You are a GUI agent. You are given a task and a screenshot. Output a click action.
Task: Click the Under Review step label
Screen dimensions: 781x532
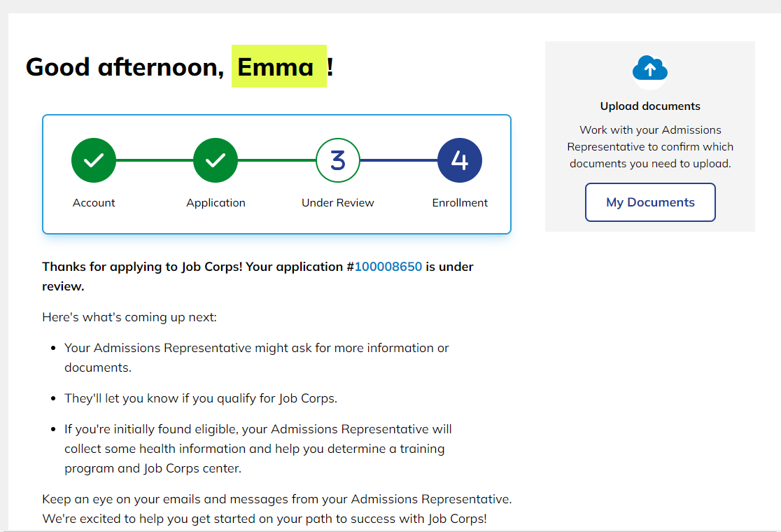pos(337,203)
